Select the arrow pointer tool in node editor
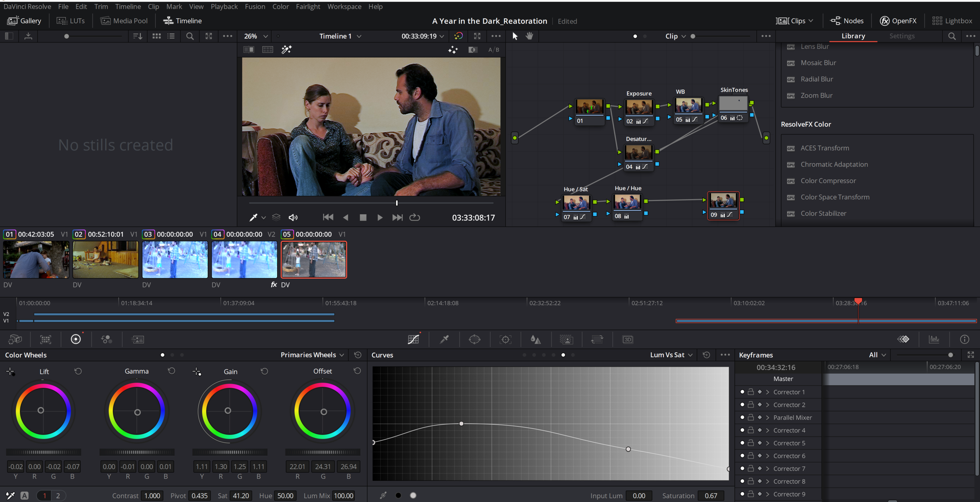 click(515, 36)
